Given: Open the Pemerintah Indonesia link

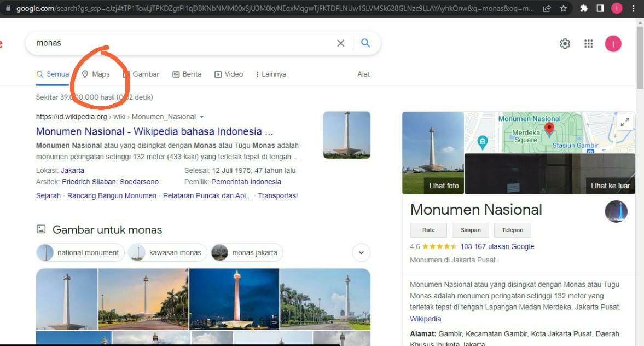Looking at the screenshot, I should pyautogui.click(x=246, y=182).
